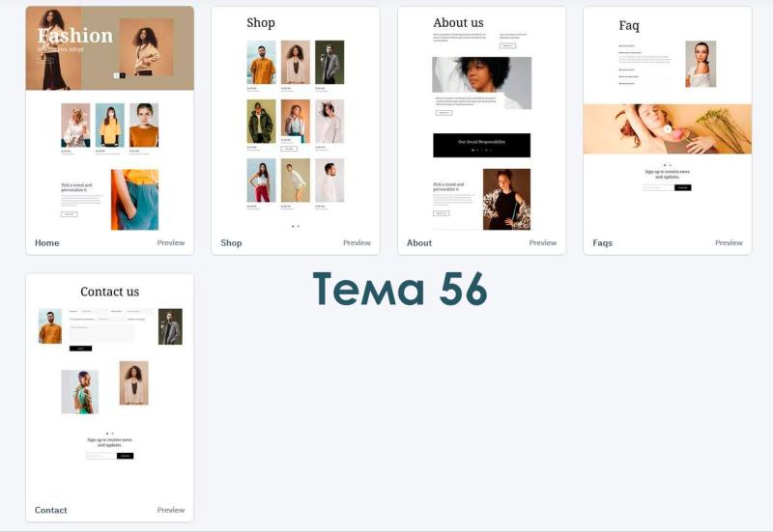773x532 pixels.
Task: Click the black Our Social Responsibility banner
Action: [481, 146]
